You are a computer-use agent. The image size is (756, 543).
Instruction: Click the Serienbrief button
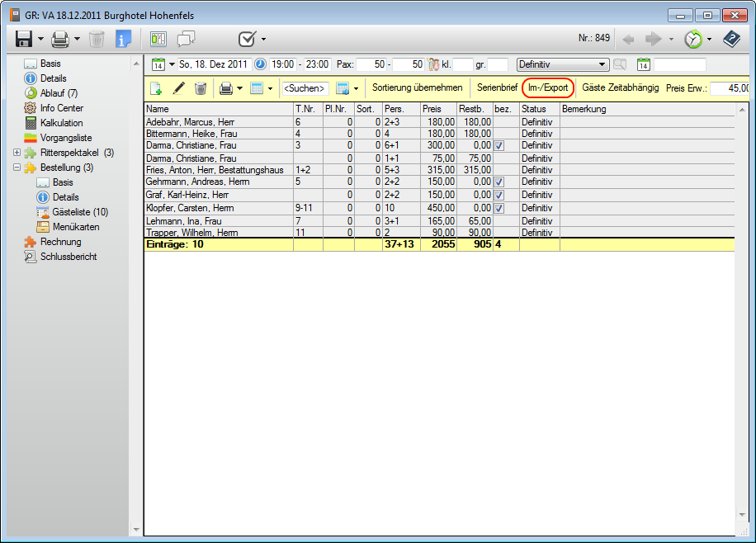[497, 87]
